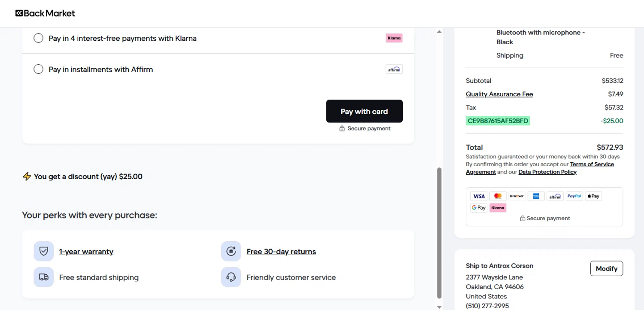Open the Quality Assurance Fee details
The image size is (644, 310).
[499, 94]
